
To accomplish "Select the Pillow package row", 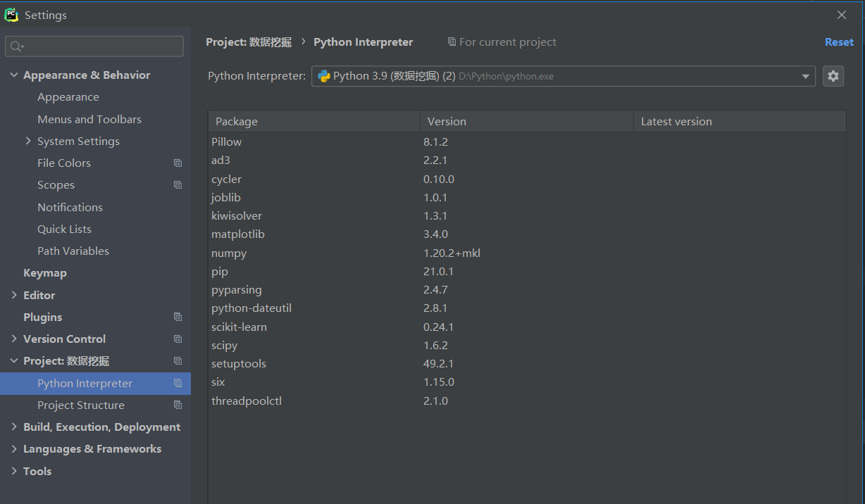I will point(527,141).
